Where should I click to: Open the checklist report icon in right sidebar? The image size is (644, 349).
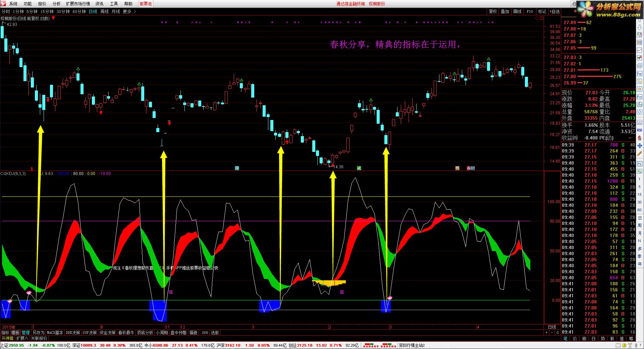pyautogui.click(x=640, y=34)
